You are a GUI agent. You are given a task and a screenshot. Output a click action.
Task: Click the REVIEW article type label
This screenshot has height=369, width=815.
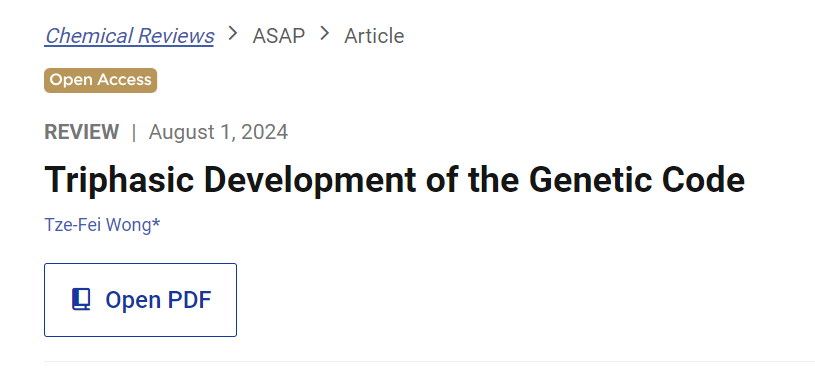coord(82,132)
